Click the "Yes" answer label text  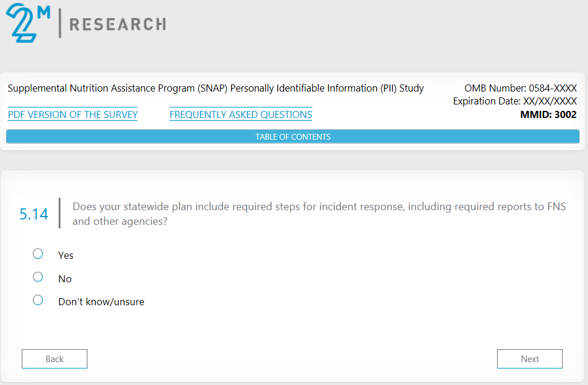[x=66, y=255]
